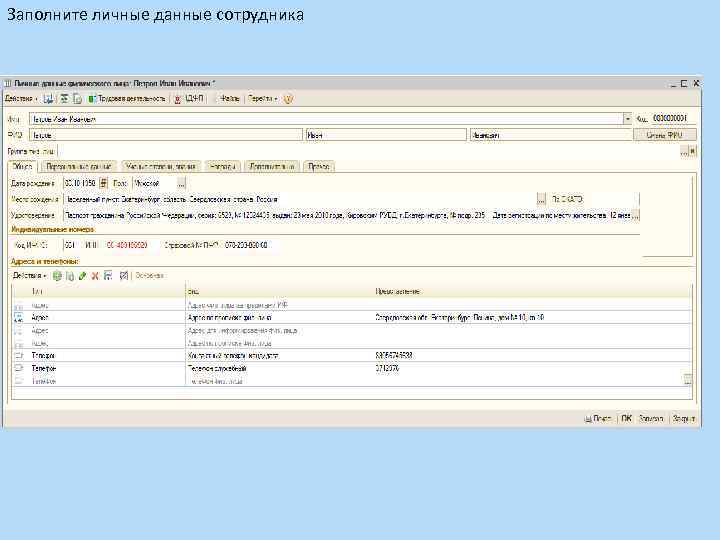Click the birth date field
This screenshot has width=720, height=540.
point(81,183)
